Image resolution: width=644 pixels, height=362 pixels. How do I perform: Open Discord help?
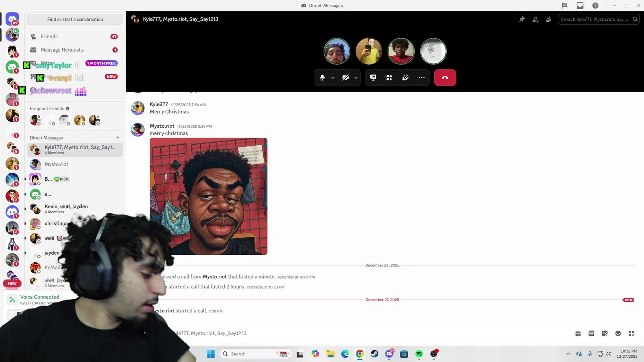tap(595, 6)
